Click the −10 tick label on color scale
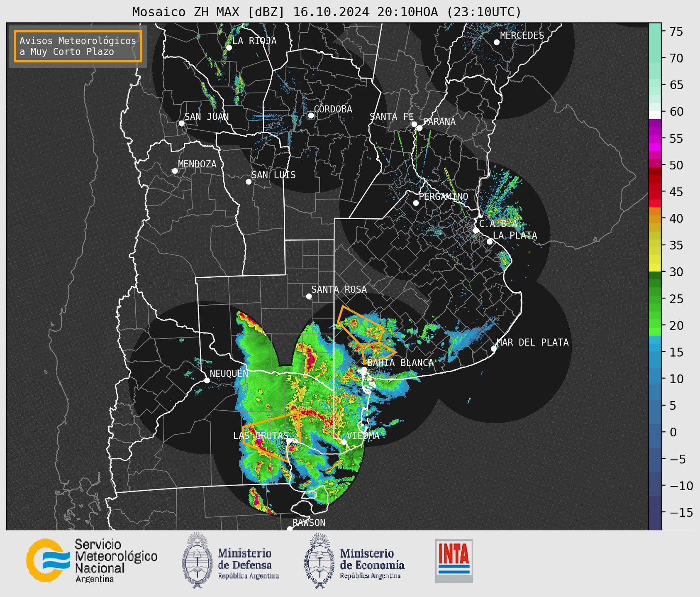Image resolution: width=700 pixels, height=597 pixels. coord(681,486)
